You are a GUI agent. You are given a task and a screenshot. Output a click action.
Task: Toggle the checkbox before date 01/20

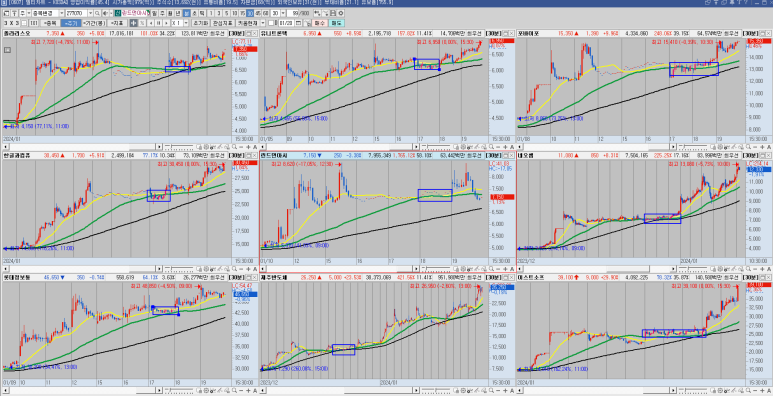(x=271, y=23)
